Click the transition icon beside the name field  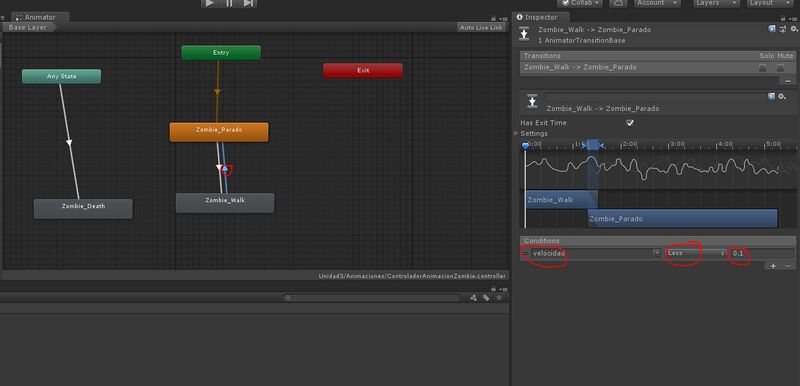(532, 101)
